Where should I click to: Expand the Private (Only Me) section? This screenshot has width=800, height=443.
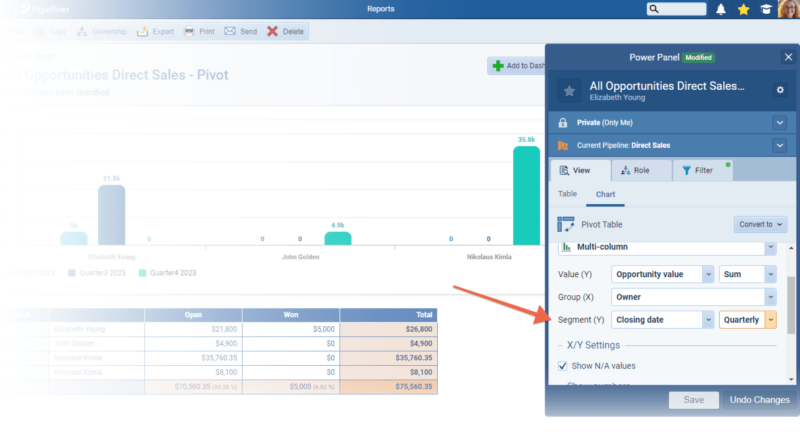point(780,122)
